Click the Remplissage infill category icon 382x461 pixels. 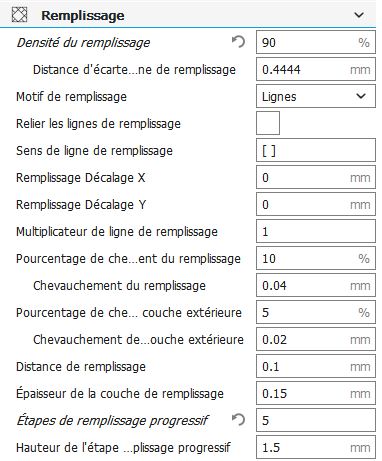tap(19, 15)
